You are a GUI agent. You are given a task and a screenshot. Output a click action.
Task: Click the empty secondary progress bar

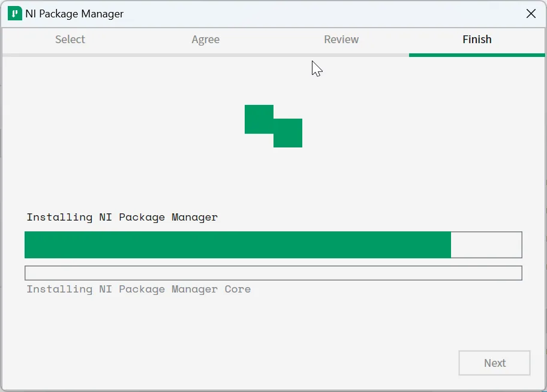tap(273, 273)
